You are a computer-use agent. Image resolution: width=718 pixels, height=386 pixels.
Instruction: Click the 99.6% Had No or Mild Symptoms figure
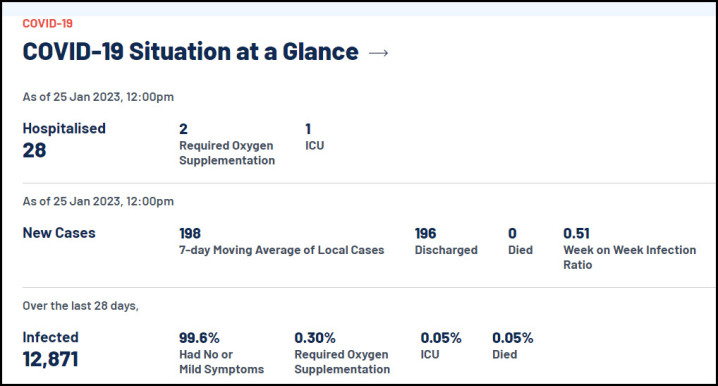pos(199,337)
